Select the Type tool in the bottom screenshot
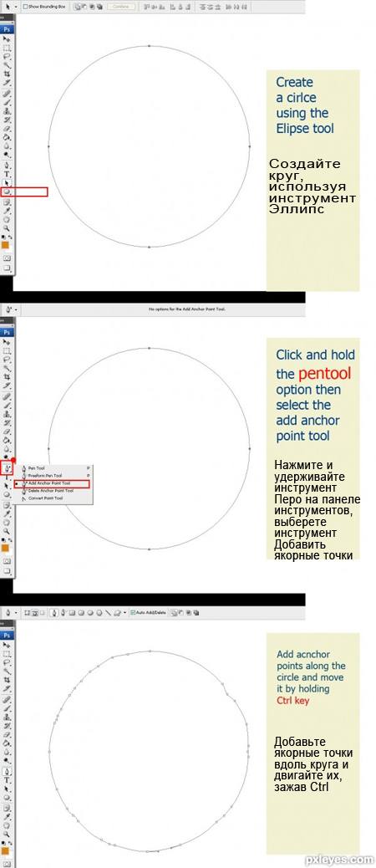 tap(8, 780)
